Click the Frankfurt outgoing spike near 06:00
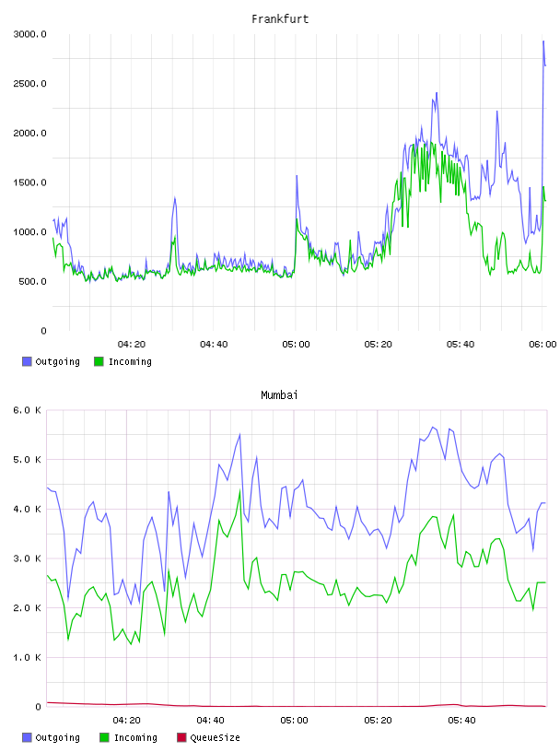560x752 pixels. 543,42
